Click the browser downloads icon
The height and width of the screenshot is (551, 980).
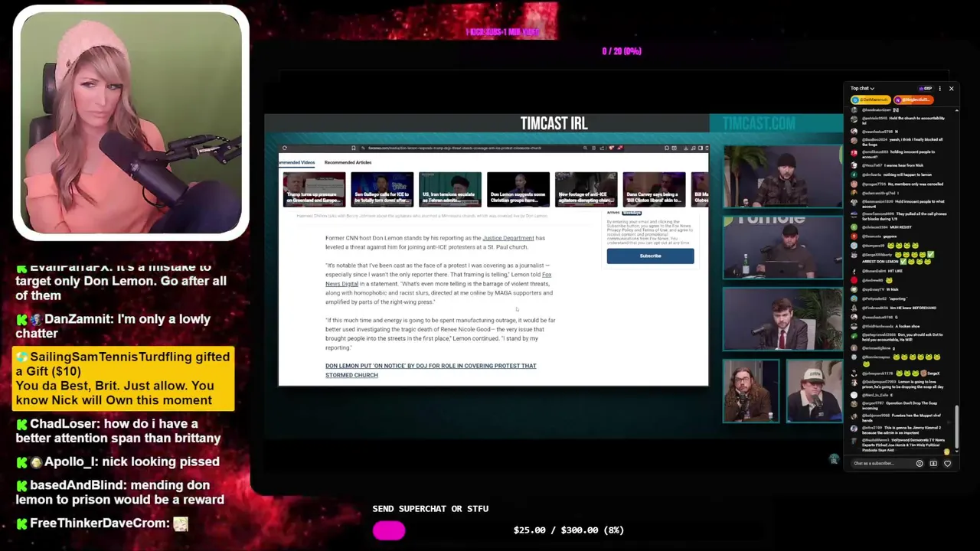684,148
